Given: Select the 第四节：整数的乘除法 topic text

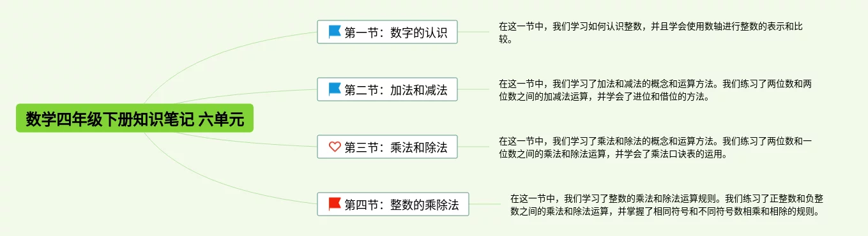Looking at the screenshot, I should click(x=402, y=205).
